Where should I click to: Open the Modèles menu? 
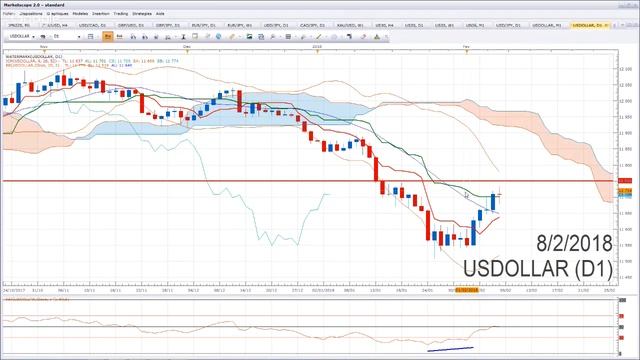point(80,13)
